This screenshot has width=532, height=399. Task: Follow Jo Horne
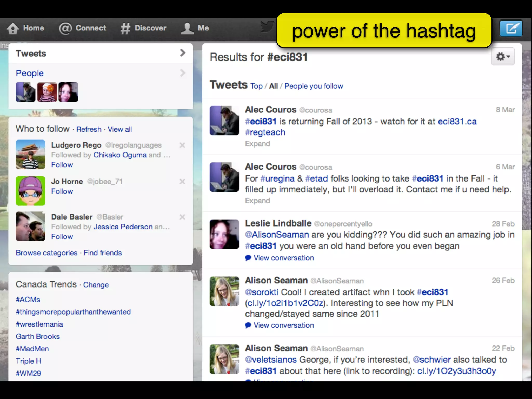(x=62, y=191)
